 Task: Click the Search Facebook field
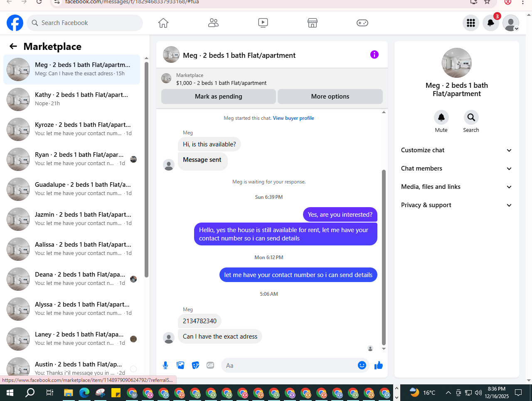coord(85,23)
